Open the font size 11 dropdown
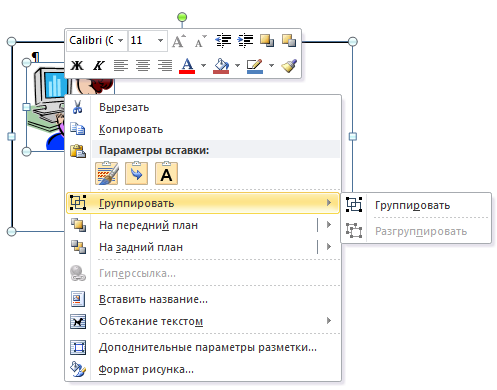 [160, 41]
